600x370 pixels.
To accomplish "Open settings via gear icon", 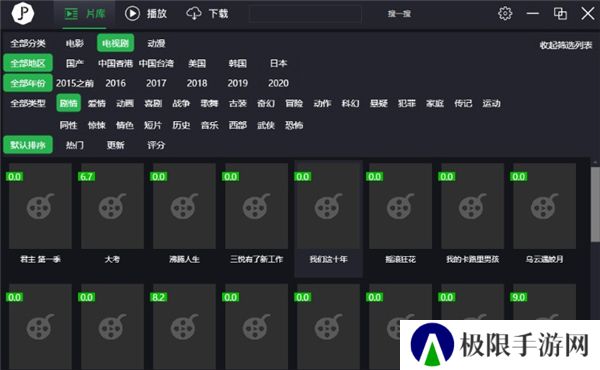I will click(505, 13).
